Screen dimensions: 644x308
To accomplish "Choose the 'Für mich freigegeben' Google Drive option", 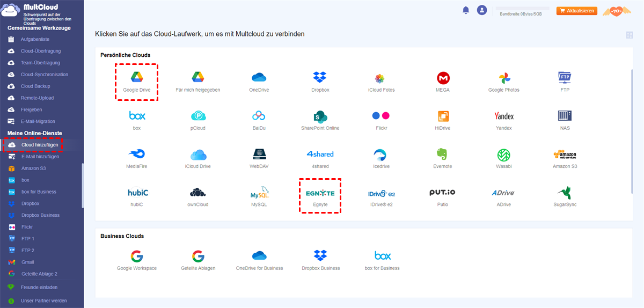I will [198, 78].
